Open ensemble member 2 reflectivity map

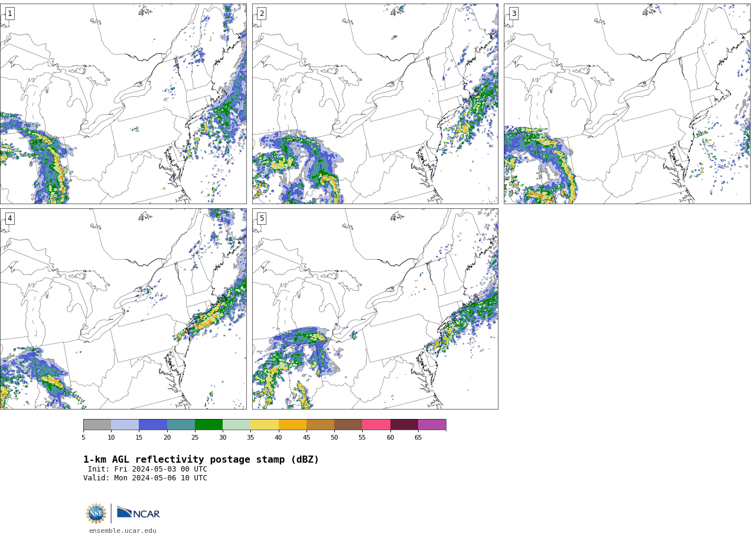[375, 104]
